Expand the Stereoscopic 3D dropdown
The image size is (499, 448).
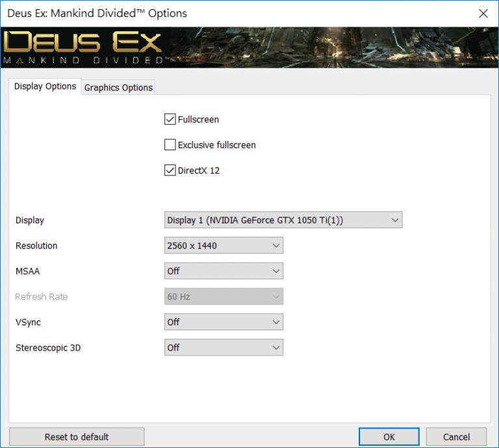click(x=224, y=347)
